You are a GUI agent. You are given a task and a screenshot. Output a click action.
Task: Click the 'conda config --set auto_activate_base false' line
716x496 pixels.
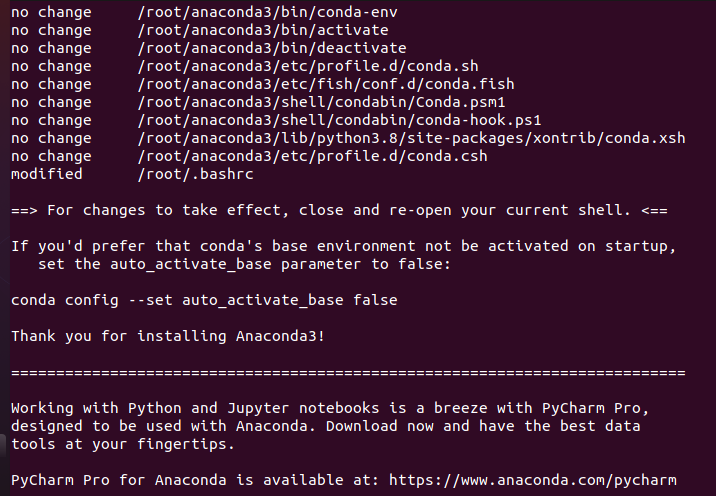[x=204, y=301]
